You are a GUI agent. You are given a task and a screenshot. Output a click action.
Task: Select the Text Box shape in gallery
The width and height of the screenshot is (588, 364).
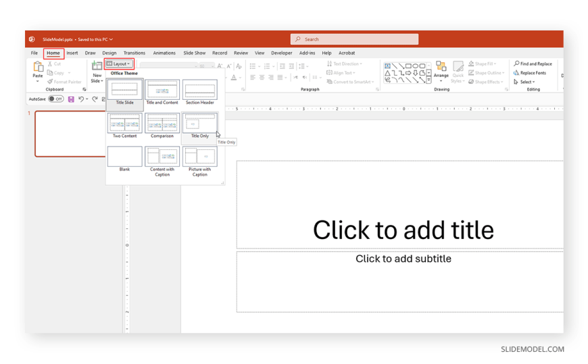[x=387, y=66]
